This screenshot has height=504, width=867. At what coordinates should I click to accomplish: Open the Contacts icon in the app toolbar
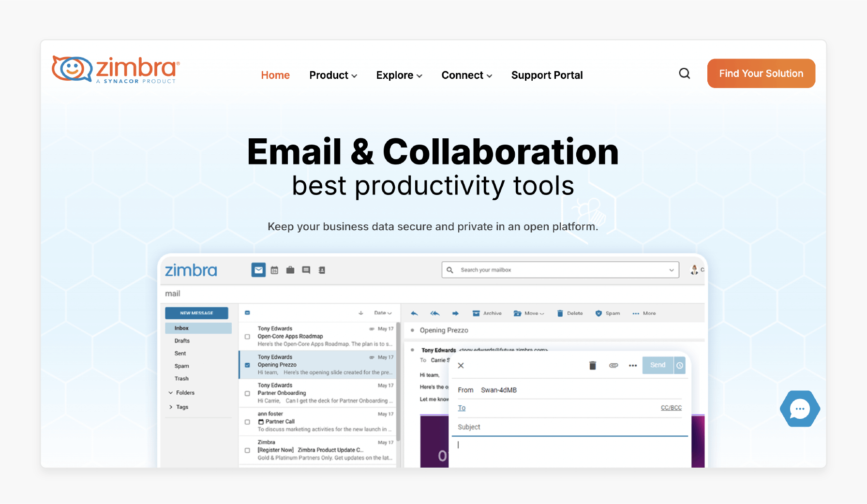pos(322,270)
